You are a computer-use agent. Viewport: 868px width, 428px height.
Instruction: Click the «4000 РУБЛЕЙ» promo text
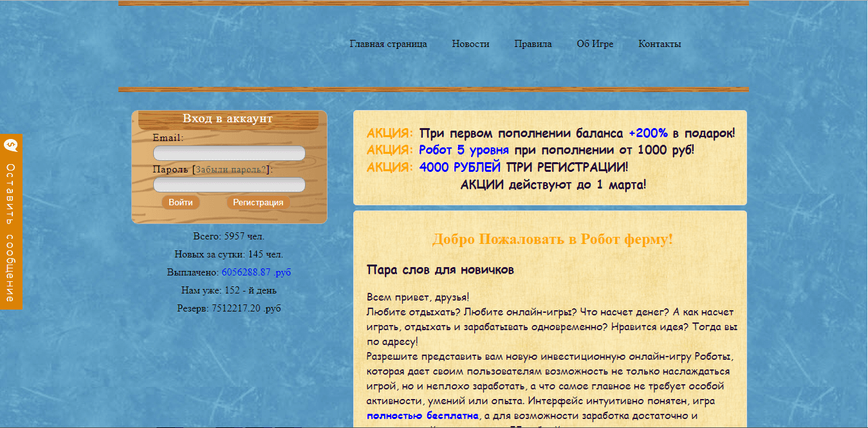click(459, 167)
